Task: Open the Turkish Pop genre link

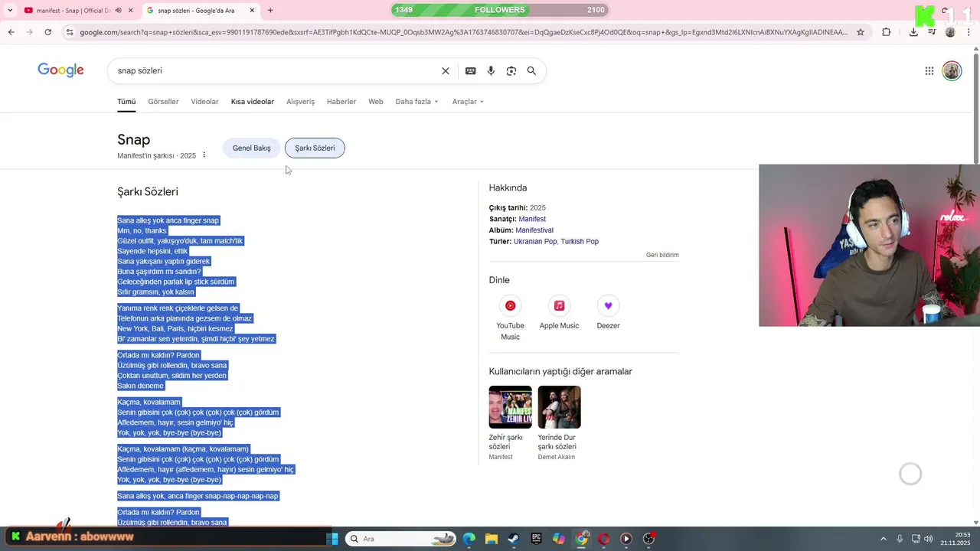Action: point(580,241)
